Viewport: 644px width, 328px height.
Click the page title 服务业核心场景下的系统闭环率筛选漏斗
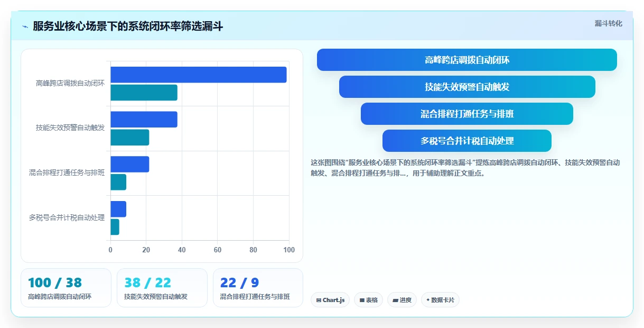[x=128, y=26]
